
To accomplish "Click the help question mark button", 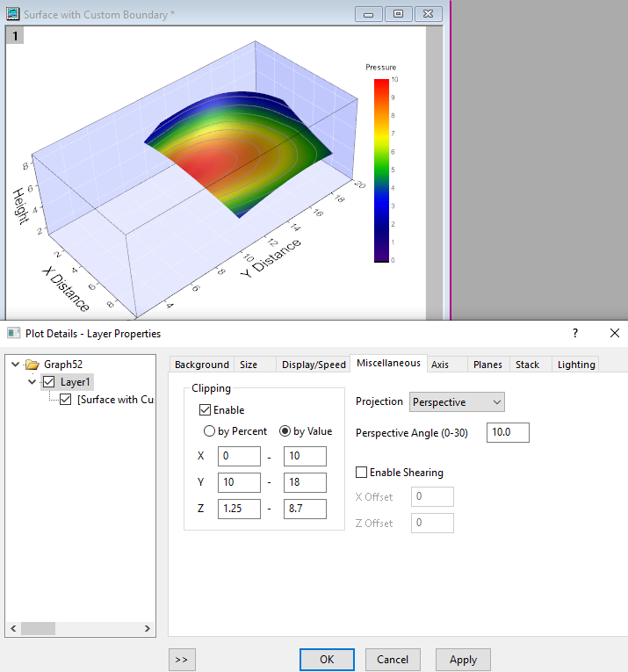I will point(575,333).
